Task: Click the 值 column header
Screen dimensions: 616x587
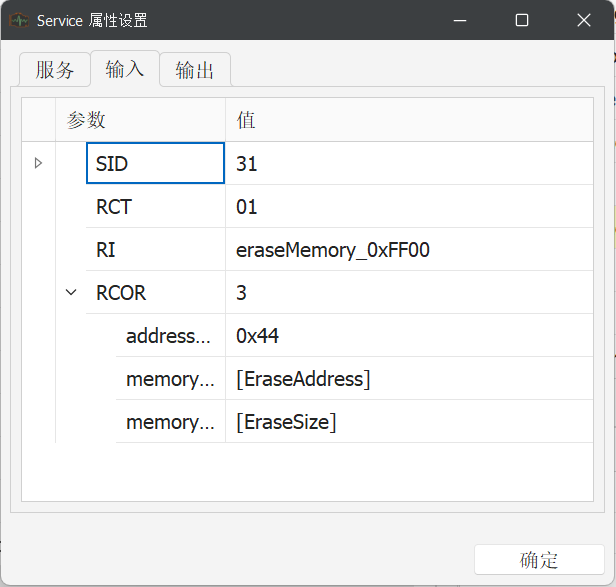Action: pos(409,119)
